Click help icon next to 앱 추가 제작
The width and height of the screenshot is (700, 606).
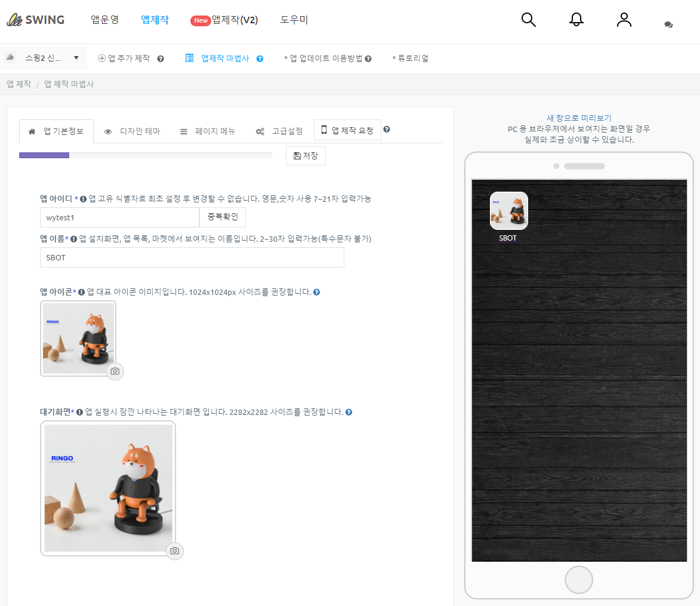161,59
